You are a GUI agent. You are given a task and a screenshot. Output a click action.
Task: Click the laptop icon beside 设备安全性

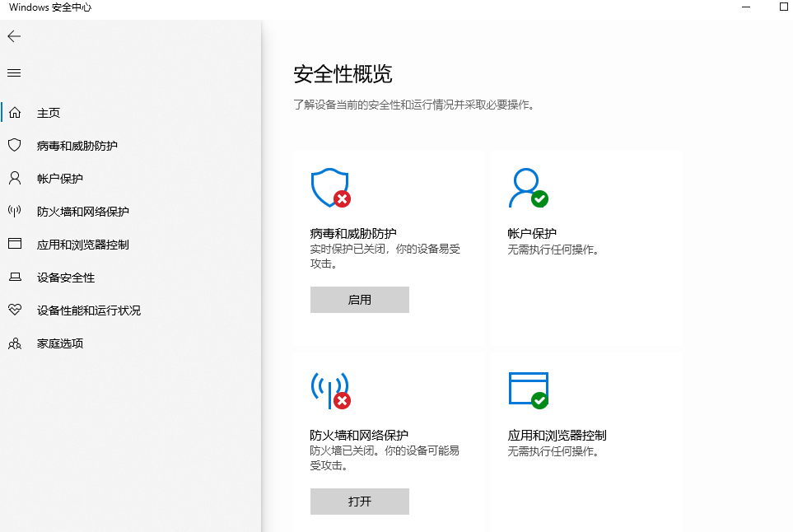[15, 278]
